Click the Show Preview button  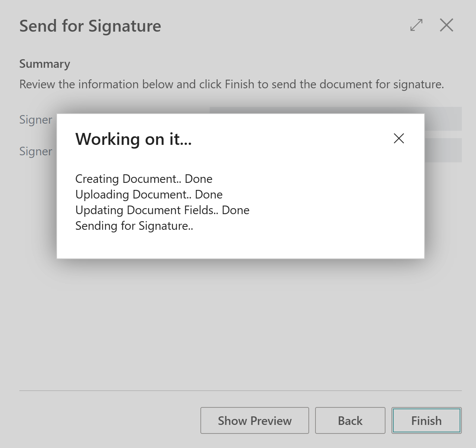[255, 420]
